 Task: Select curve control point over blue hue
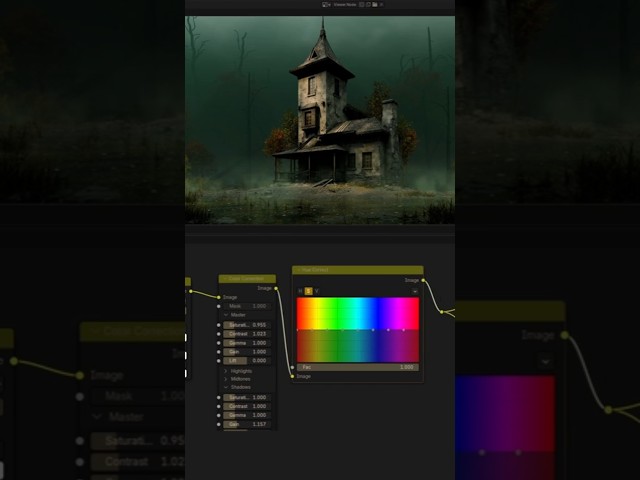[373, 330]
